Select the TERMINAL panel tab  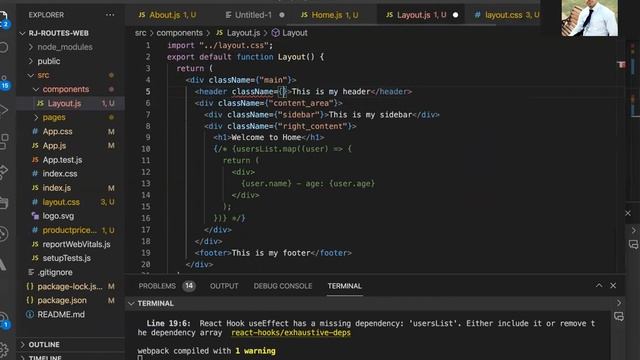[344, 286]
